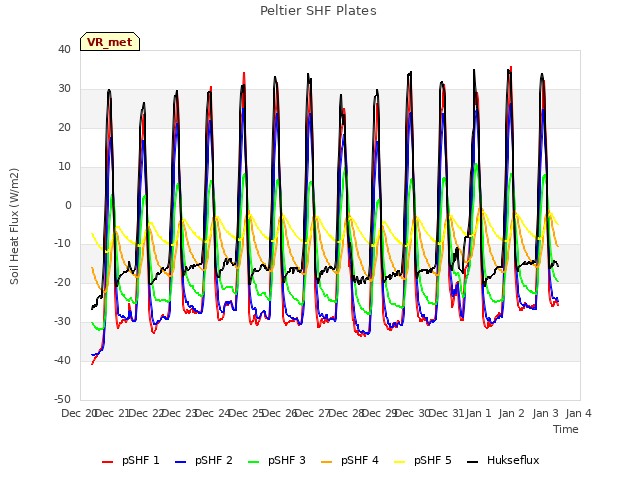Click the Jan 4 x-axis tick label
Screen dimensions: 640x480
click(x=579, y=413)
